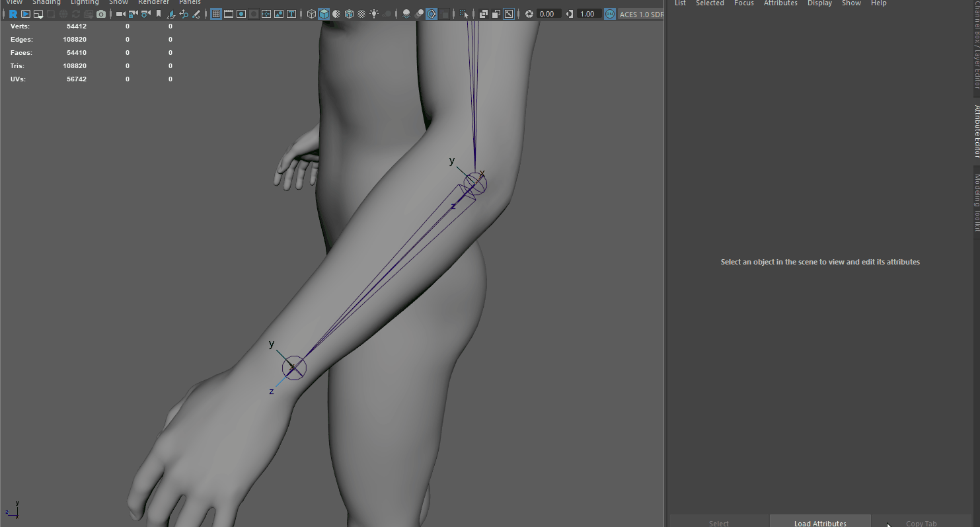Switch to Modeling Toolkit side tab
The width and height of the screenshot is (980, 527).
pos(976,202)
